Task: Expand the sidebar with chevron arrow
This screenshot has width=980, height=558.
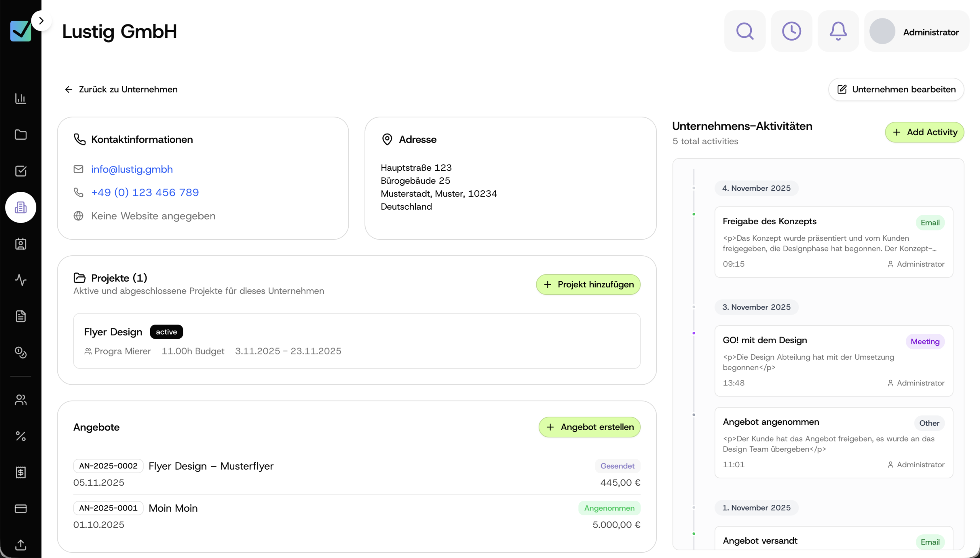Action: [x=41, y=21]
